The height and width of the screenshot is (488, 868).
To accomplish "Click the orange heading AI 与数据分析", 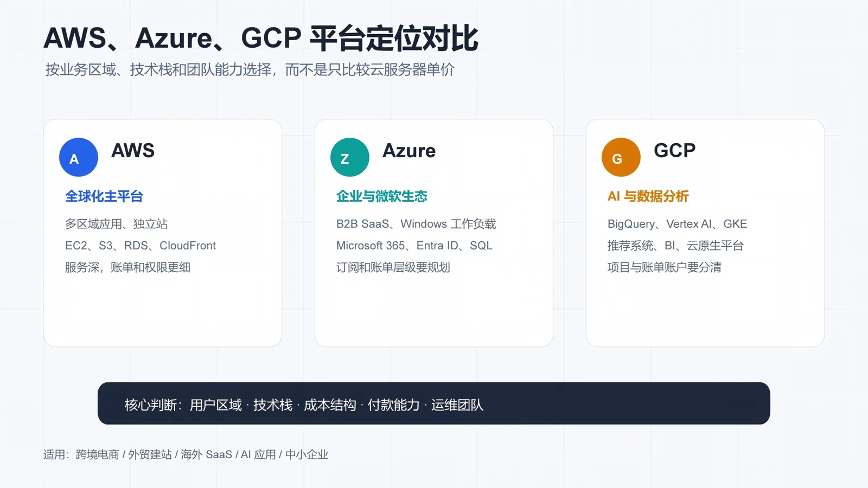I will point(648,196).
